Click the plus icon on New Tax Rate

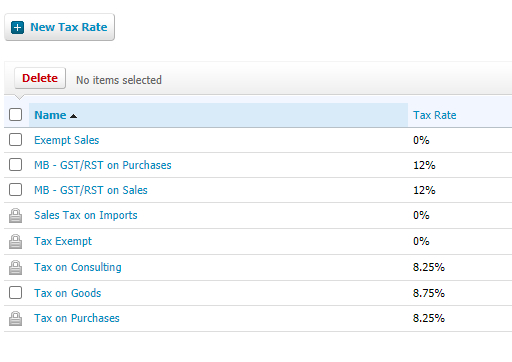click(x=17, y=27)
